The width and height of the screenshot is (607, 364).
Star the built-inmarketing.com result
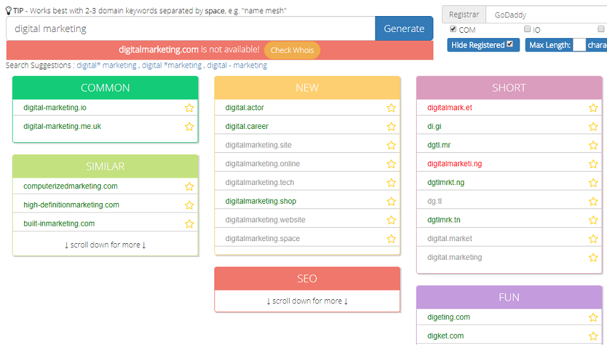click(x=189, y=224)
